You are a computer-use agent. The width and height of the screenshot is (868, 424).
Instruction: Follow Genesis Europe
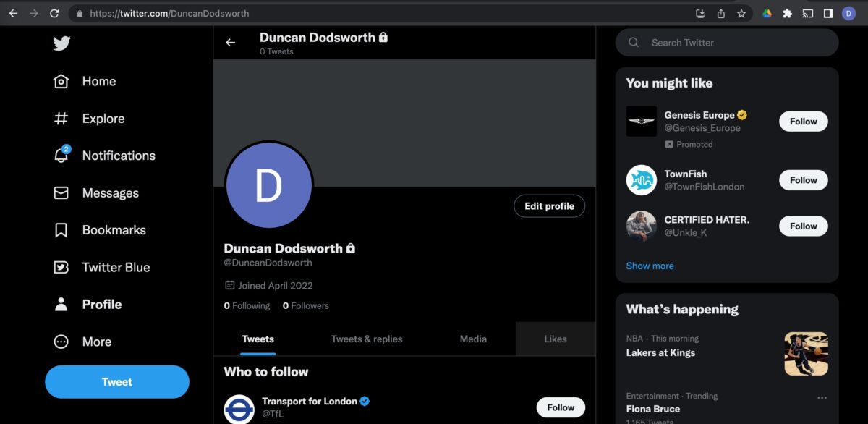[x=804, y=122]
